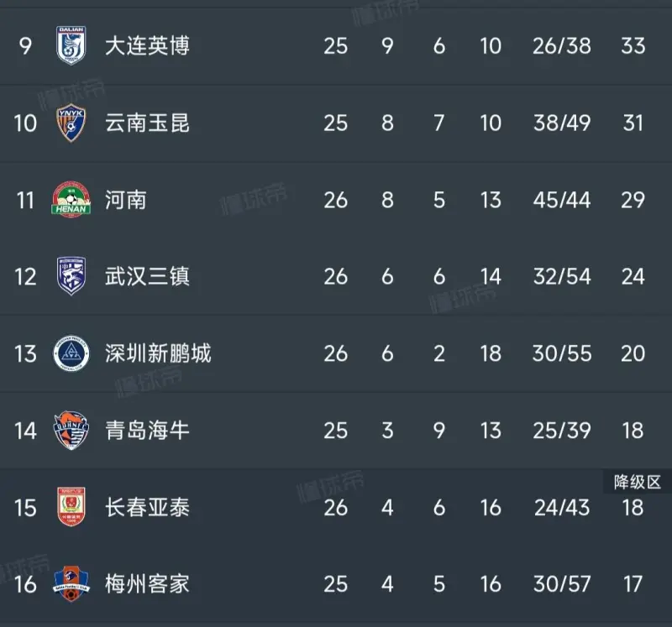
Task: Tap the Yunnan Yukun (云南玉昆) team logo
Action: coord(71,123)
